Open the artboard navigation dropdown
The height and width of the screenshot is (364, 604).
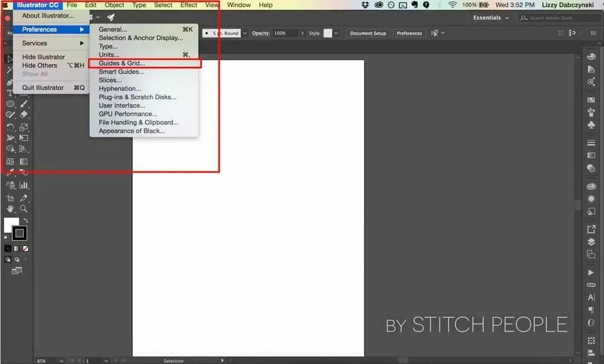tap(106, 360)
